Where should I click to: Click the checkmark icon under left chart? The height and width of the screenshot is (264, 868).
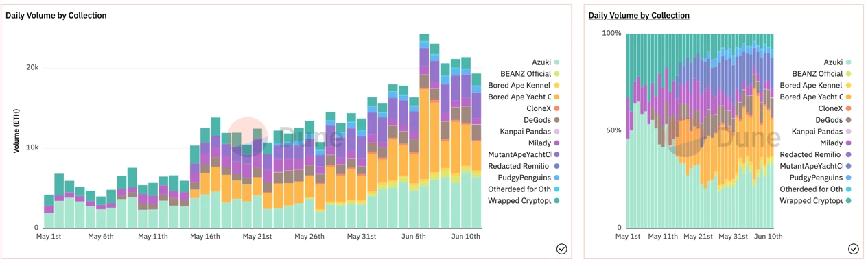click(x=561, y=249)
